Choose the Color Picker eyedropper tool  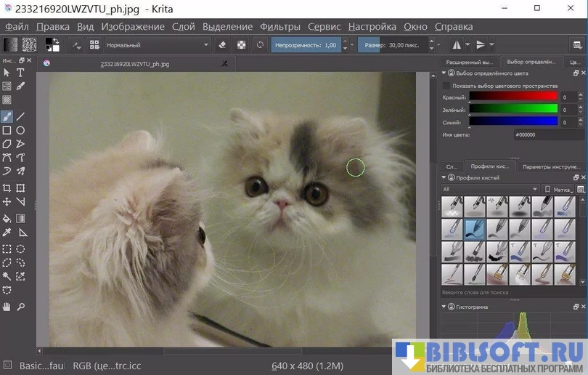[7, 233]
